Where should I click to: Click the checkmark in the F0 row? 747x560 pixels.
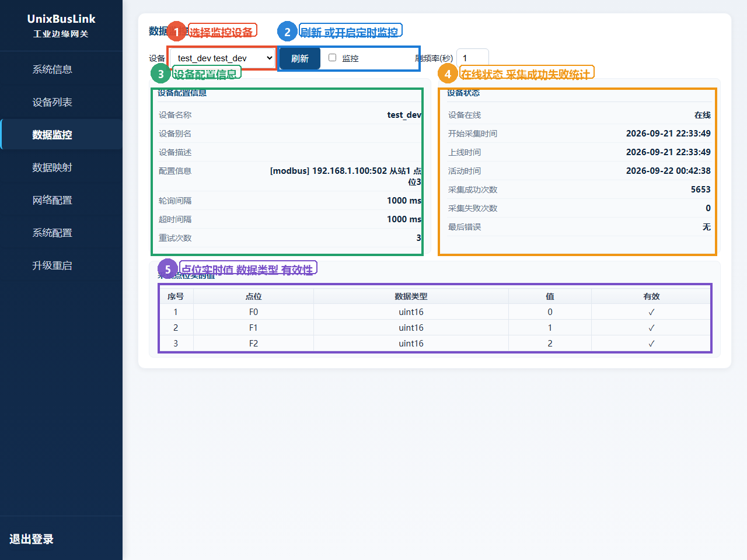pos(651,312)
